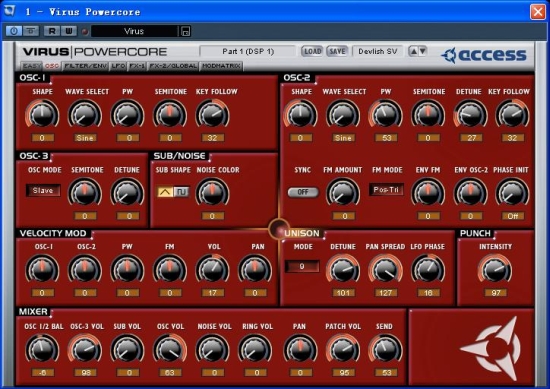
Task: Click the FM AMOUNT knob
Action: (343, 193)
